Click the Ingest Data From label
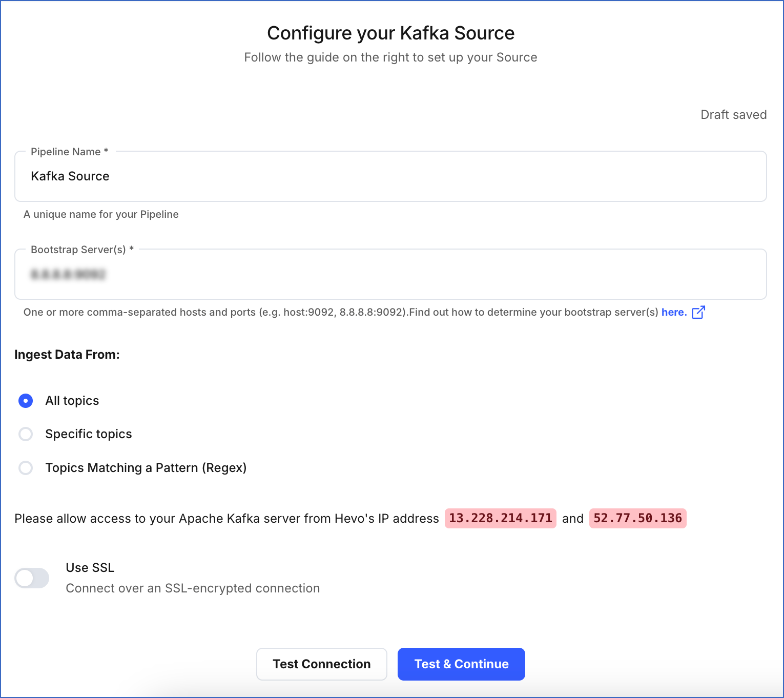 pos(67,354)
